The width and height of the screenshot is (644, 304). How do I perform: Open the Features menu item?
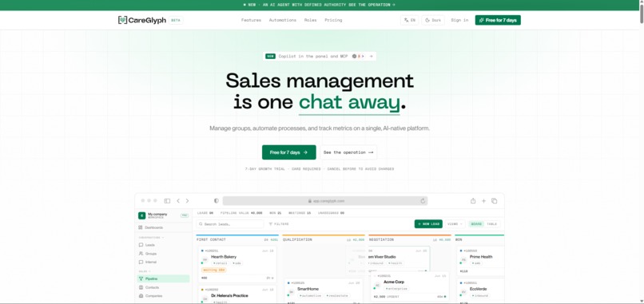(x=251, y=20)
